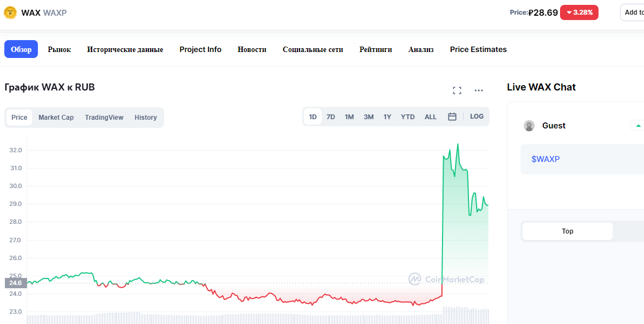This screenshot has height=324, width=644.
Task: Select the 1M time range
Action: coord(349,117)
